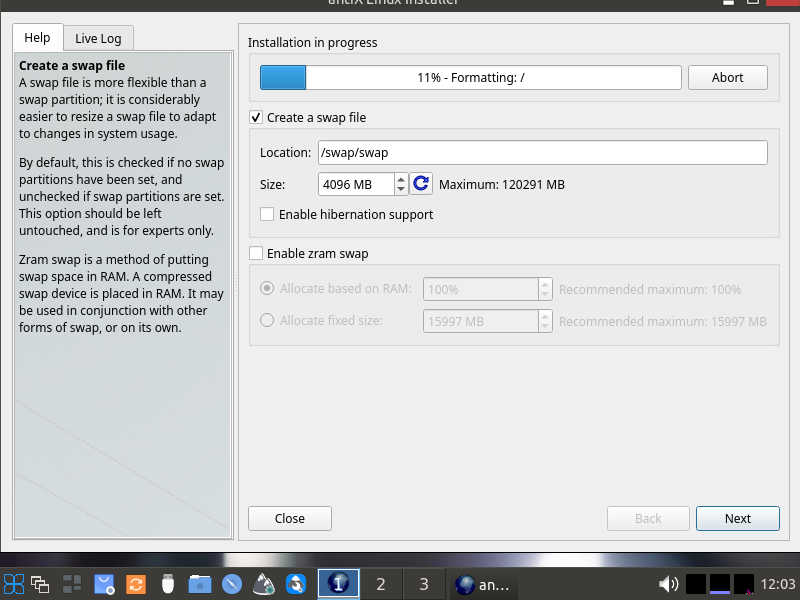800x600 pixels.
Task: Abort the installation in progress
Action: pyautogui.click(x=727, y=78)
